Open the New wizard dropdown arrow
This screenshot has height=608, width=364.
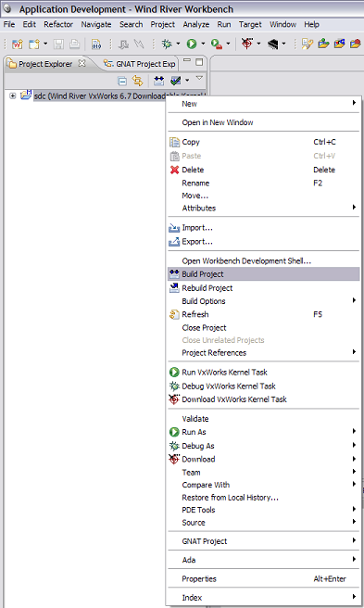[45, 44]
